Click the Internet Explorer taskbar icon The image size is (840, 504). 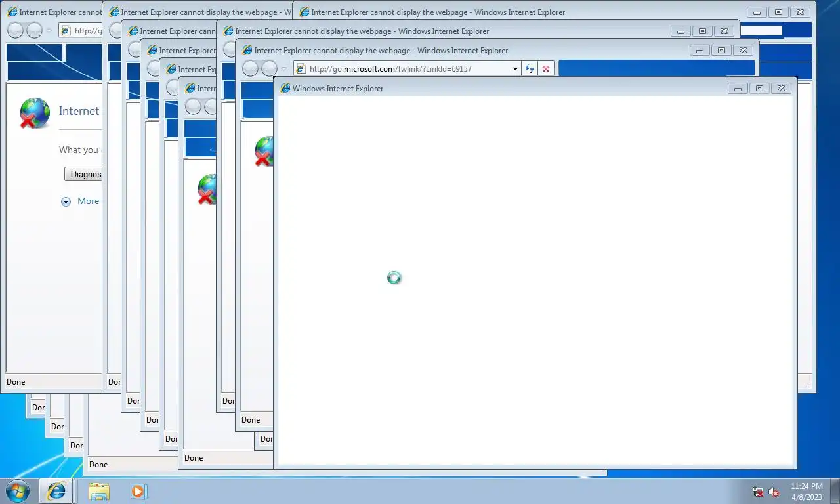tap(56, 491)
